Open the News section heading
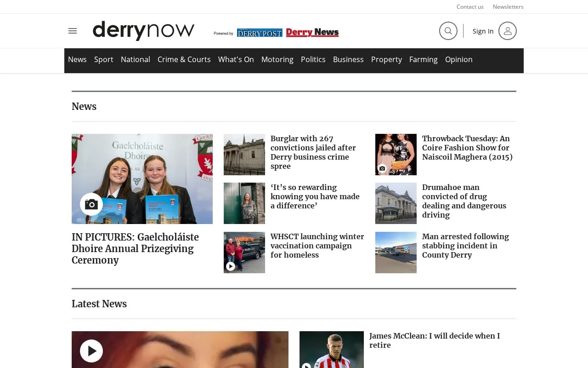 point(84,106)
